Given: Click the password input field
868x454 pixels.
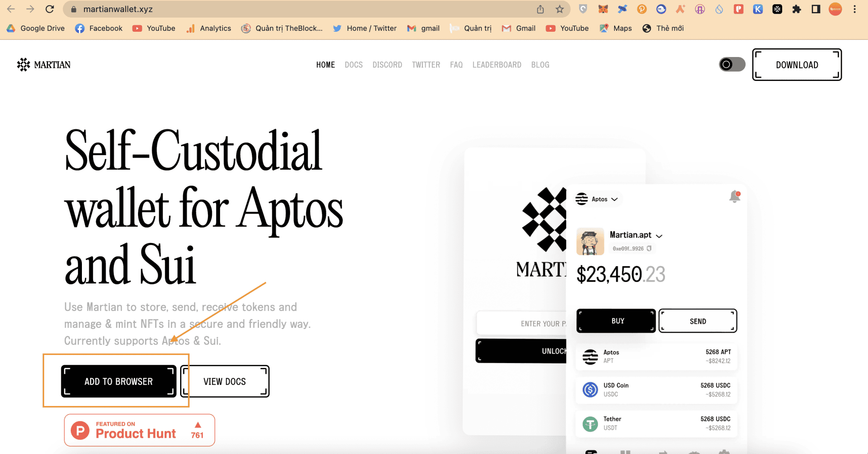Looking at the screenshot, I should [x=521, y=323].
